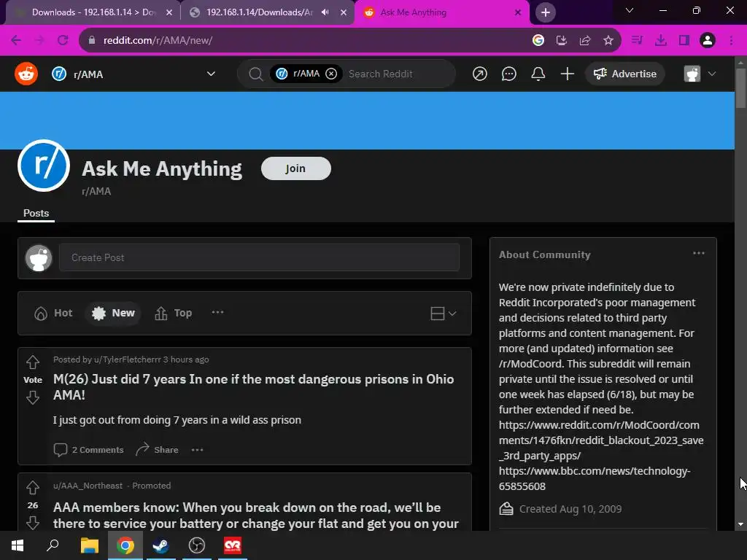Click the Created Aug 10, 2009 text
747x560 pixels.
(x=570, y=509)
